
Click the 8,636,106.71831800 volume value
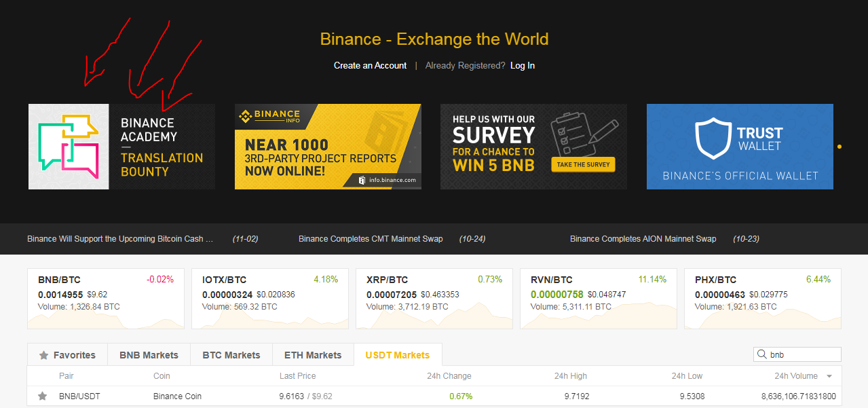coord(799,396)
